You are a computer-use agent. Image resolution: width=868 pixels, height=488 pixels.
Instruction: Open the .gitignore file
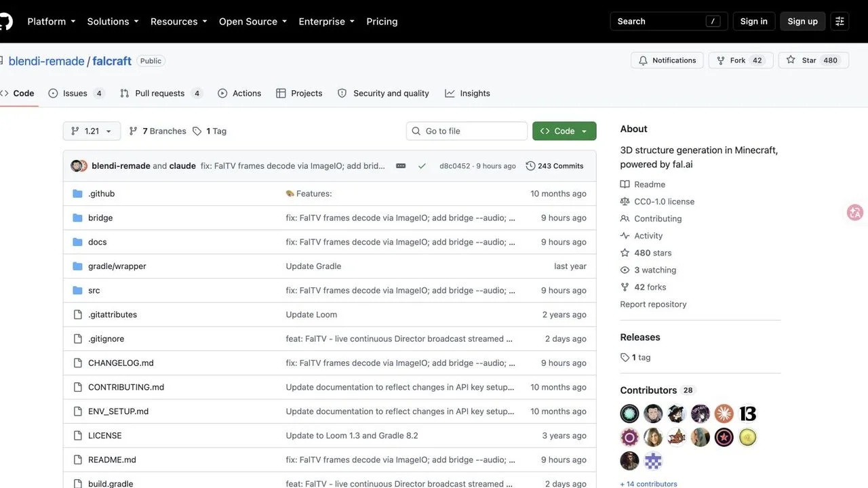click(106, 339)
